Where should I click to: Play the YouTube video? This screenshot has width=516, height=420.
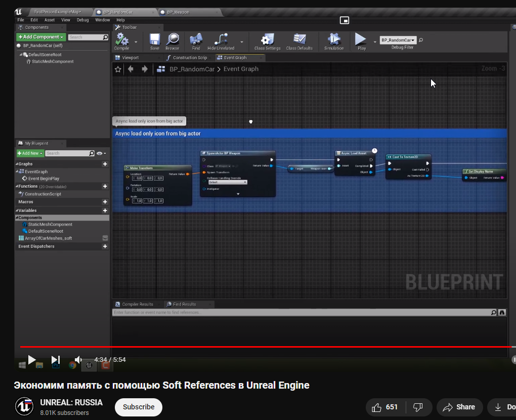pos(31,360)
